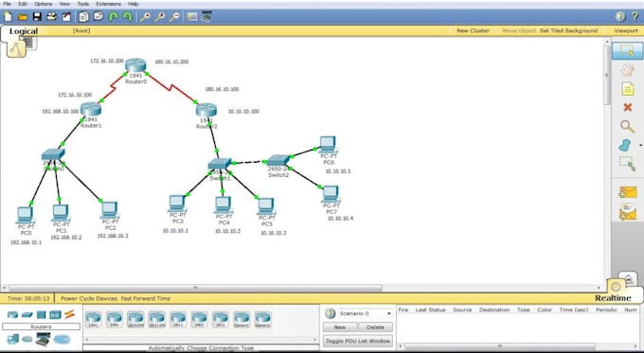Switch to the Logical workspace tab
The height and width of the screenshot is (353, 644).
pyautogui.click(x=24, y=31)
